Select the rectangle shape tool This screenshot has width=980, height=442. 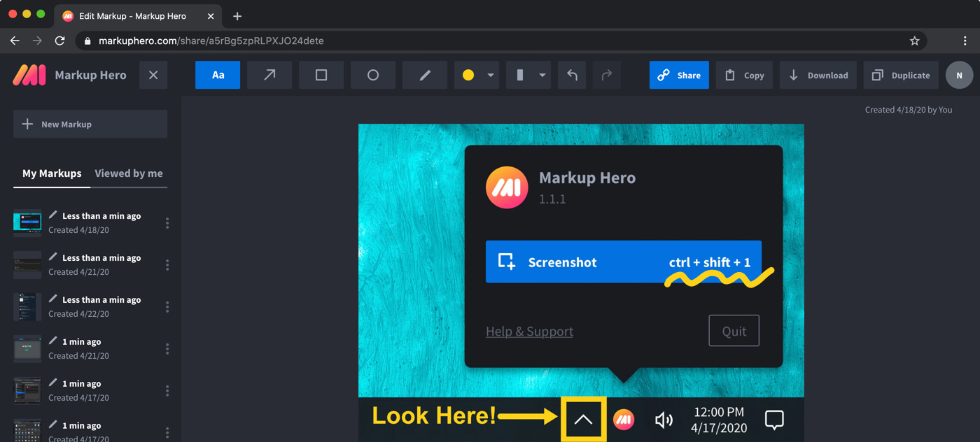(321, 75)
